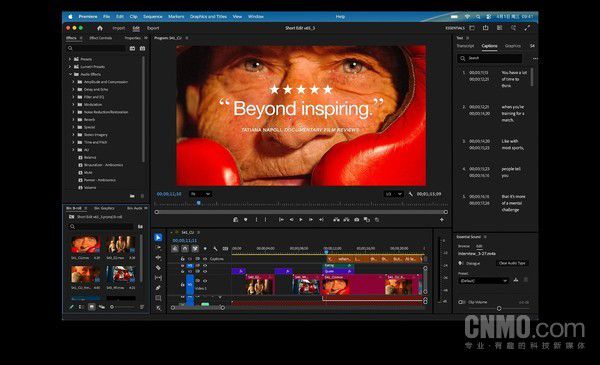
Task: Open the Program monitor button editor plus
Action: (x=442, y=220)
